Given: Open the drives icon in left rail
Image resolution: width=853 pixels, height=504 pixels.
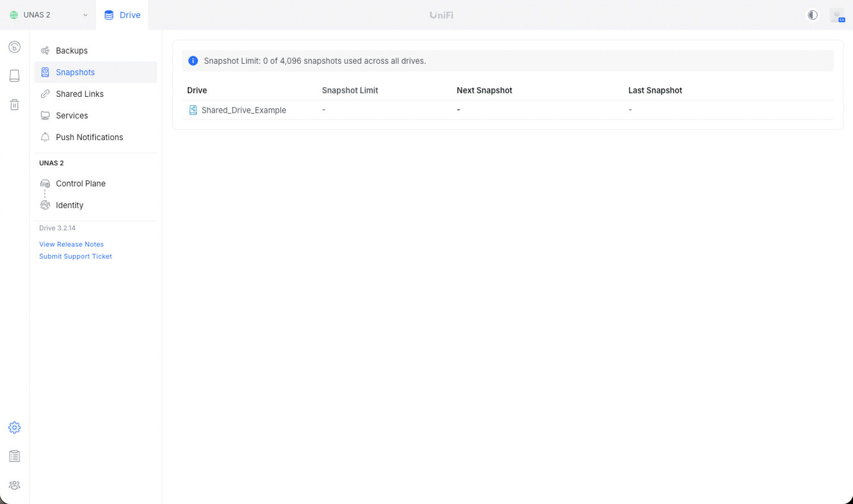Looking at the screenshot, I should (15, 76).
